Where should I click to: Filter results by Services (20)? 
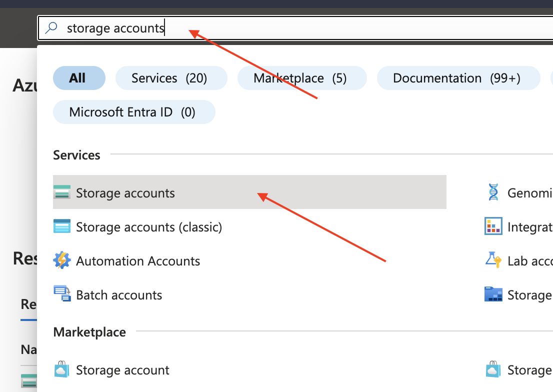click(x=171, y=78)
